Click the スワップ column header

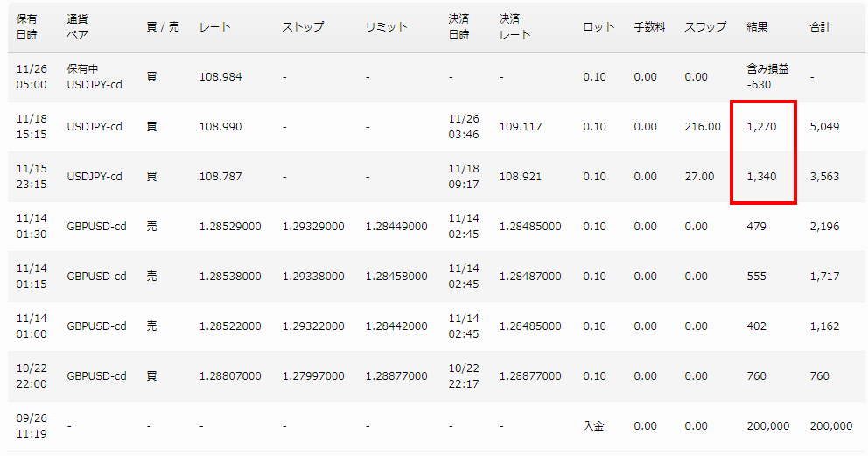point(705,27)
